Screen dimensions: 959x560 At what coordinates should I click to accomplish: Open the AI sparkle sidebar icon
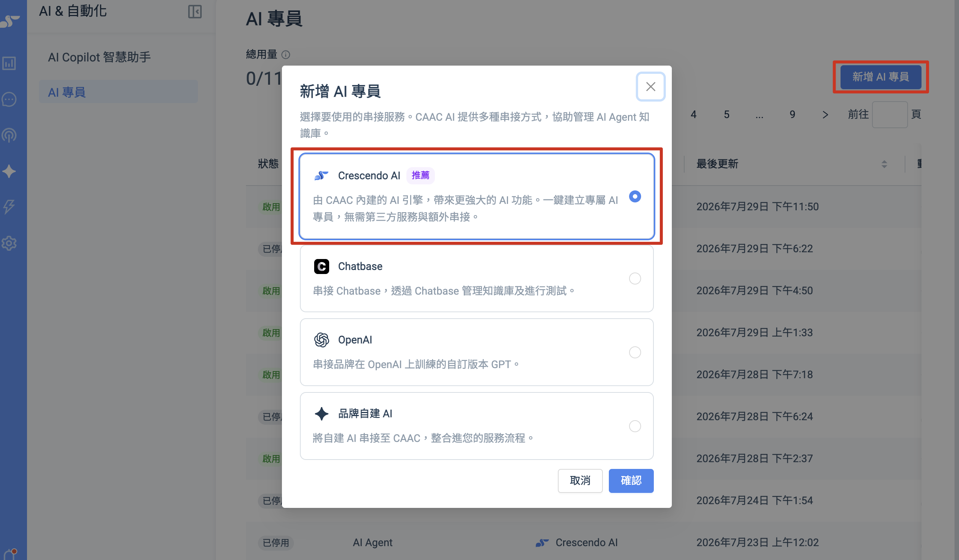tap(9, 171)
